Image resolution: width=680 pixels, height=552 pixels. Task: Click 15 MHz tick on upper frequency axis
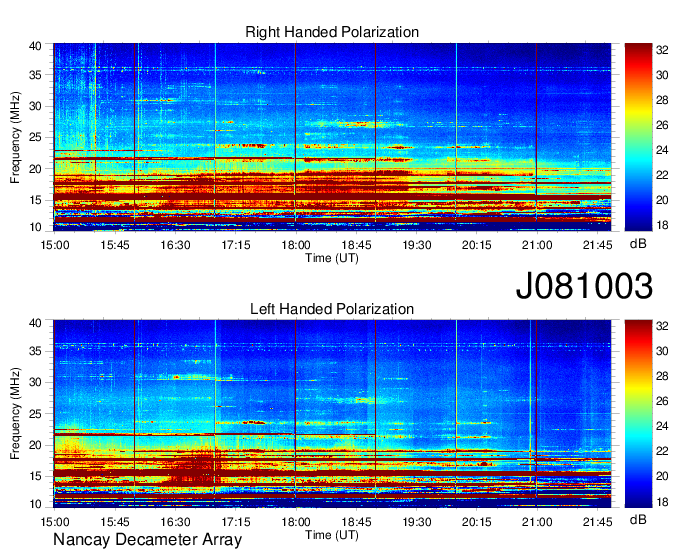[x=35, y=200]
